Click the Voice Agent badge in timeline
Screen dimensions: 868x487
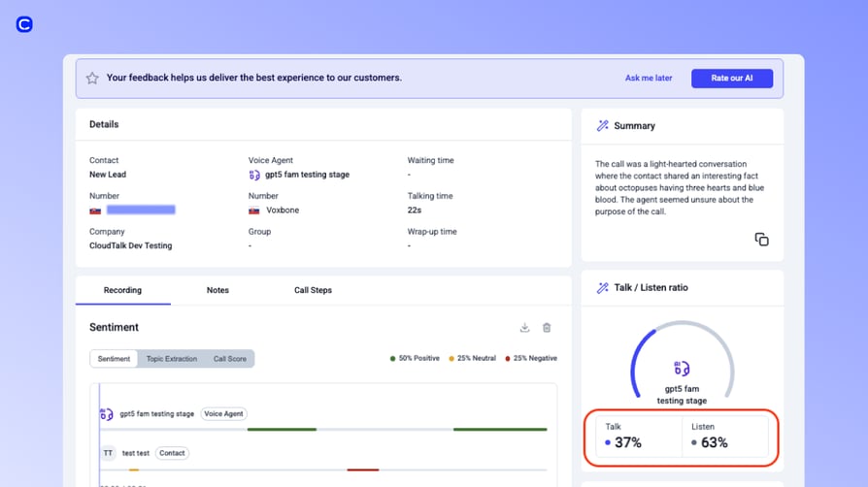pyautogui.click(x=223, y=414)
